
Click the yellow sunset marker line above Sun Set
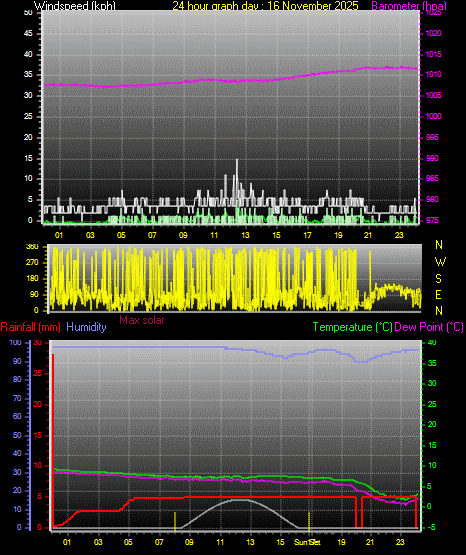(x=309, y=521)
